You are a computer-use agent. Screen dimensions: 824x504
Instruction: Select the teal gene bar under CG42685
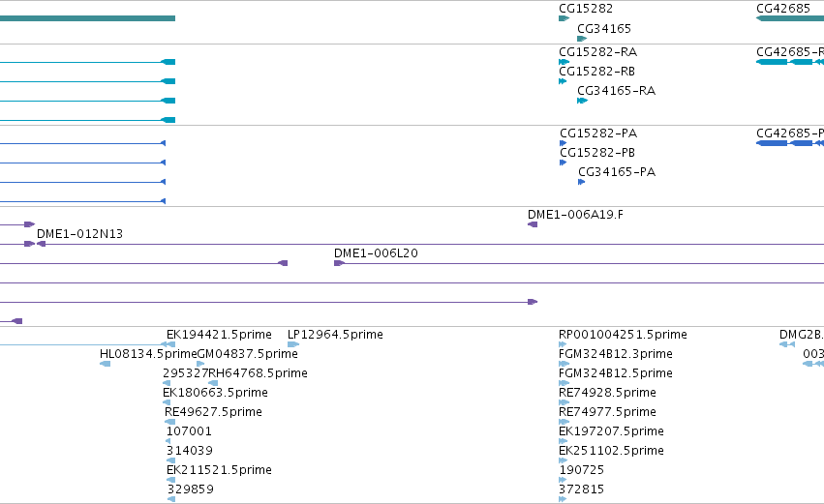[790, 19]
